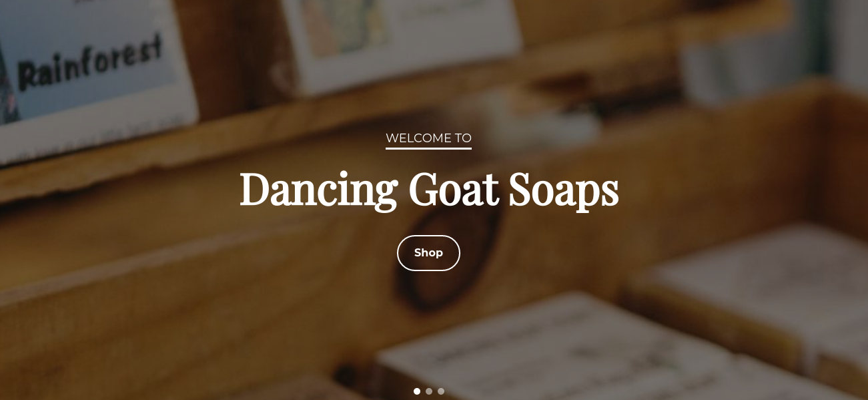Click the WELCOME TO underlined text

tap(428, 138)
